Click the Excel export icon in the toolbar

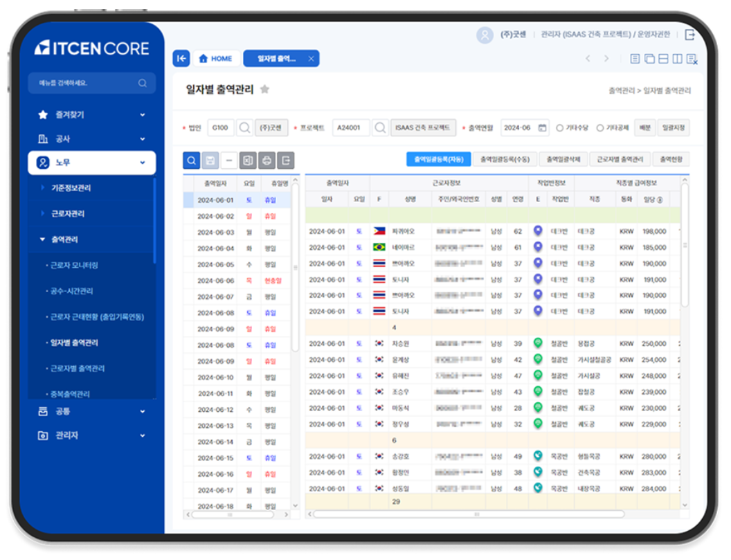pyautogui.click(x=248, y=161)
